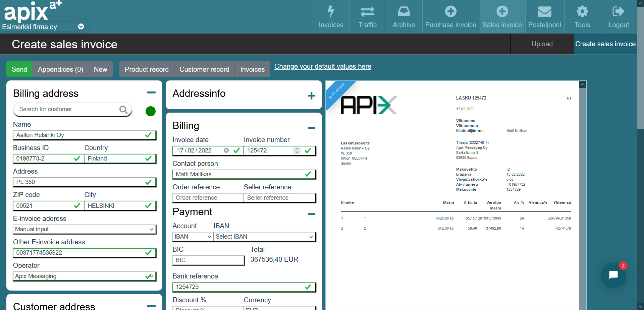Clear the invoice date field
644x310 pixels.
[226, 150]
